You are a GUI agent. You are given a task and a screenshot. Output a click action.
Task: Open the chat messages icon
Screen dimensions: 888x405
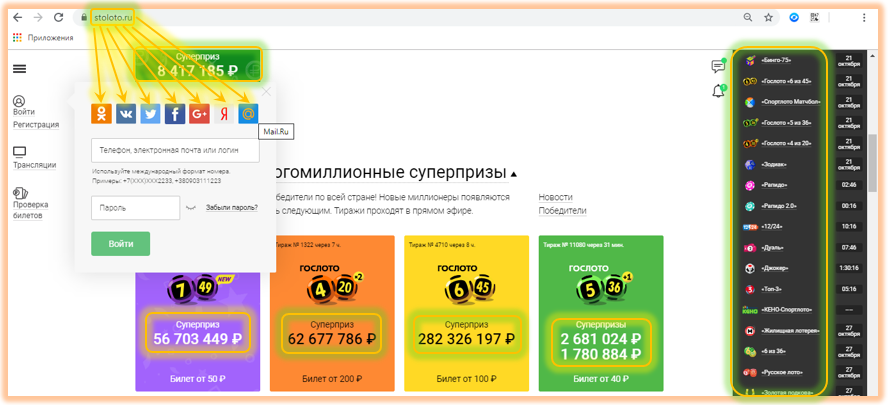point(718,67)
